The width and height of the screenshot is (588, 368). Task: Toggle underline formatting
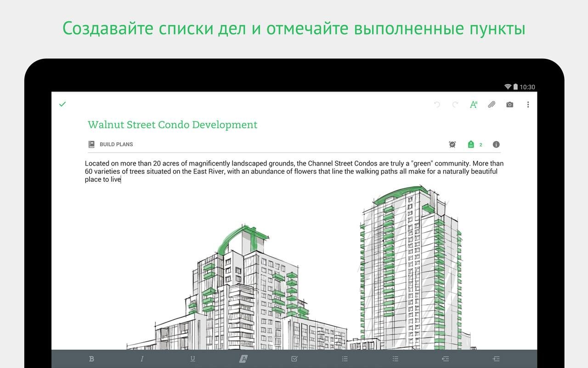(x=192, y=359)
